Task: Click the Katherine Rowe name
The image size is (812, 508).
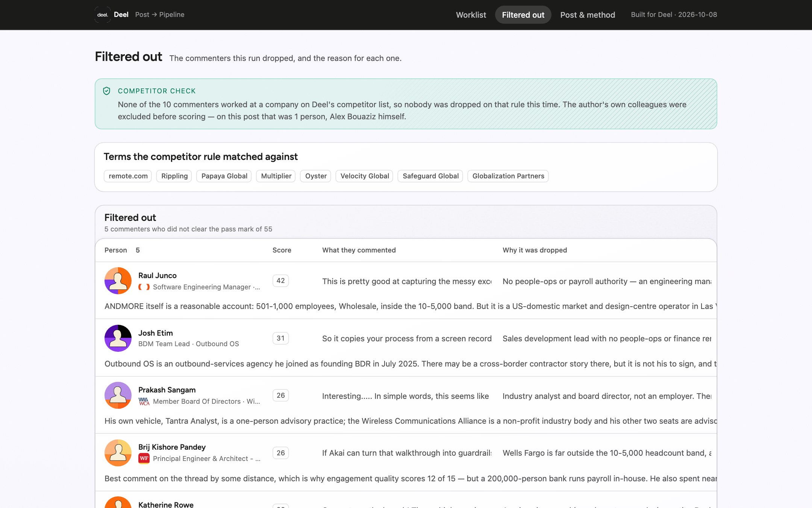Action: (x=166, y=504)
